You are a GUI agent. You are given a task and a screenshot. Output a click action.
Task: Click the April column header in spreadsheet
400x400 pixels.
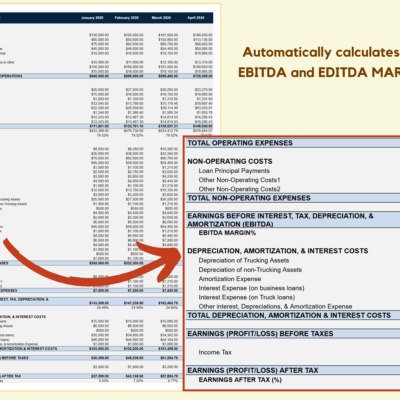(196, 18)
